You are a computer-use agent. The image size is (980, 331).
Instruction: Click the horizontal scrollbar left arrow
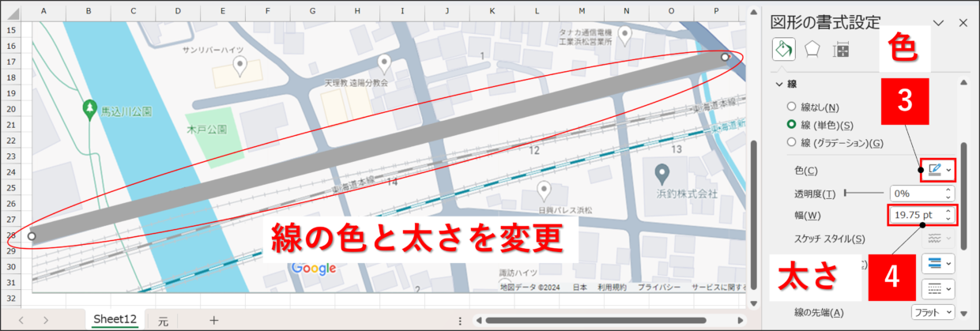477,320
